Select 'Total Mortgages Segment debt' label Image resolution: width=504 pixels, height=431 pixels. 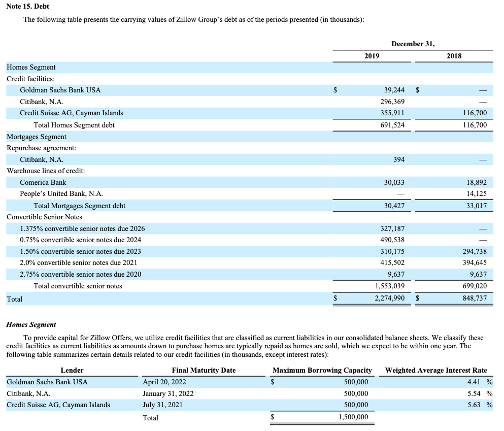click(79, 206)
